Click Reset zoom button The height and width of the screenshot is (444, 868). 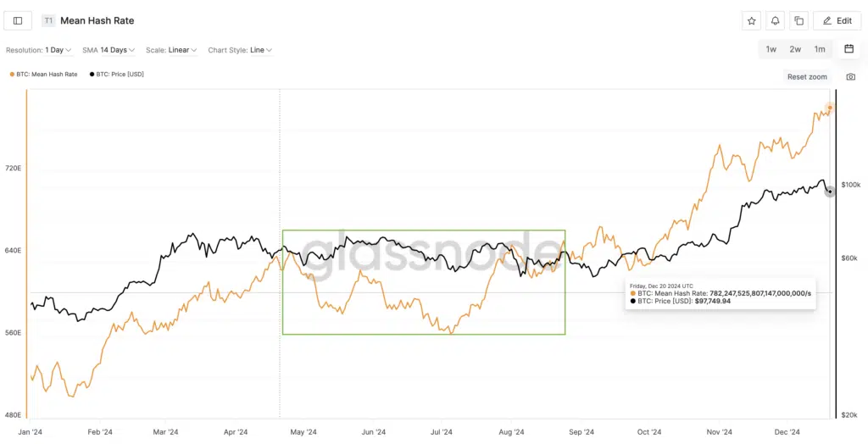click(x=807, y=77)
